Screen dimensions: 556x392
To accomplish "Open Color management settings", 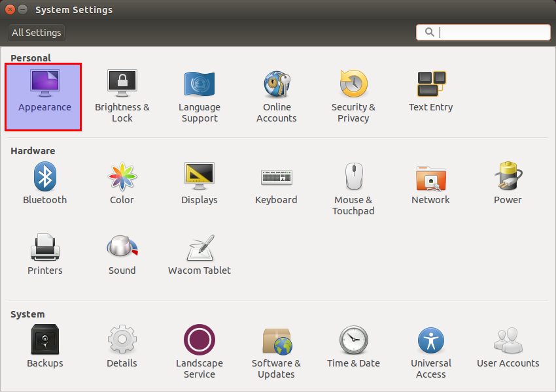I will 122,183.
